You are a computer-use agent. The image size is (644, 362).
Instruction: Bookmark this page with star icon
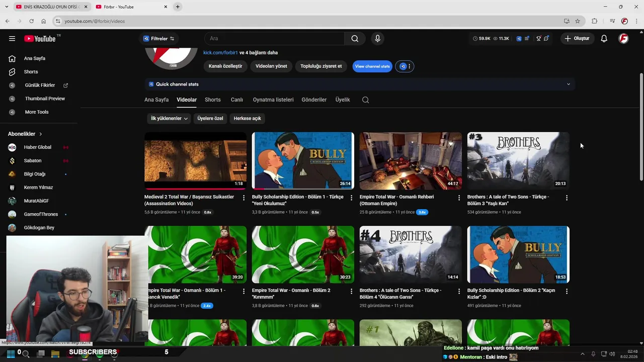click(x=578, y=21)
